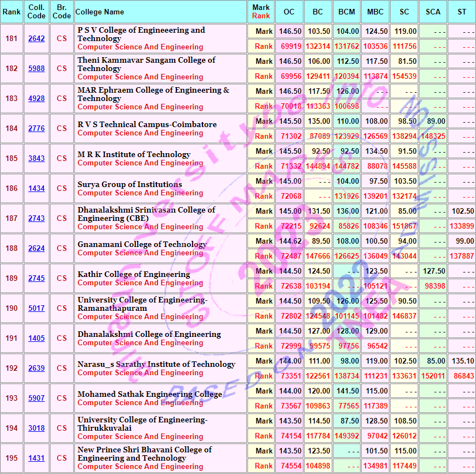Click the BCM column header

347,12
